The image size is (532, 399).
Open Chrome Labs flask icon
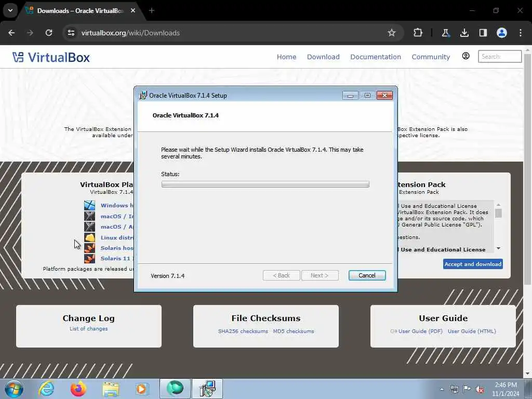click(x=445, y=33)
